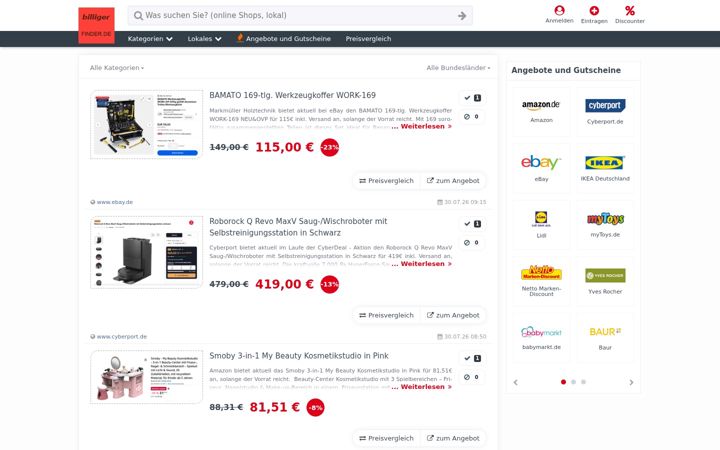Select first carousel page dot

(563, 382)
